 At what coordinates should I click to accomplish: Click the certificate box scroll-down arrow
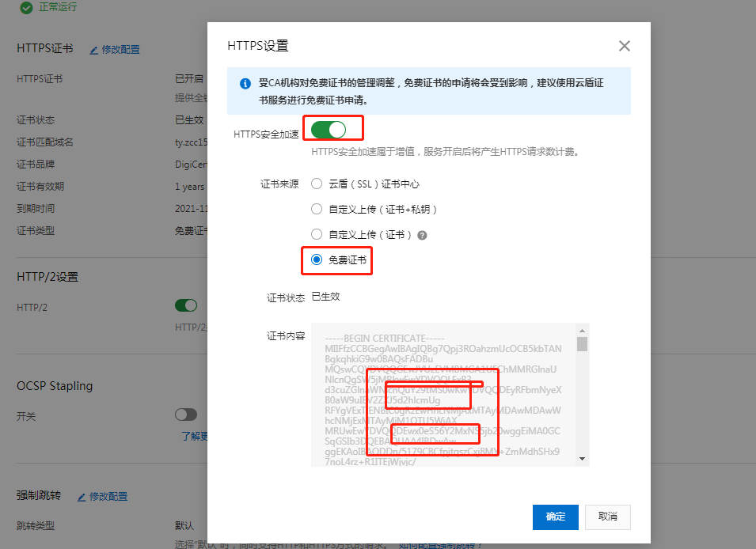pyautogui.click(x=583, y=459)
